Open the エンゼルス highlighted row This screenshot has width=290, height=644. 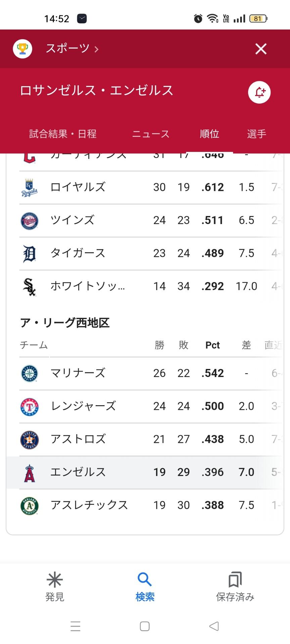(145, 473)
